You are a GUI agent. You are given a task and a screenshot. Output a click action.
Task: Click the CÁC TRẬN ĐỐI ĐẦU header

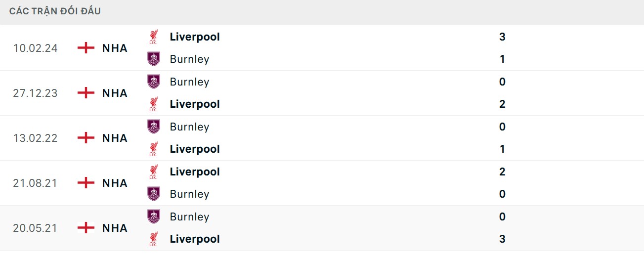pos(55,11)
